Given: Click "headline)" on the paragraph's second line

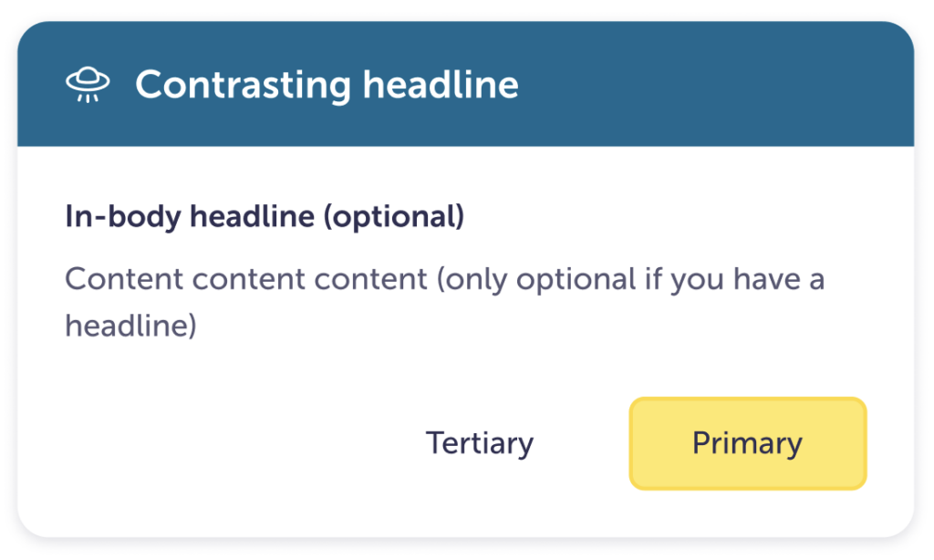Looking at the screenshot, I should point(130,326).
